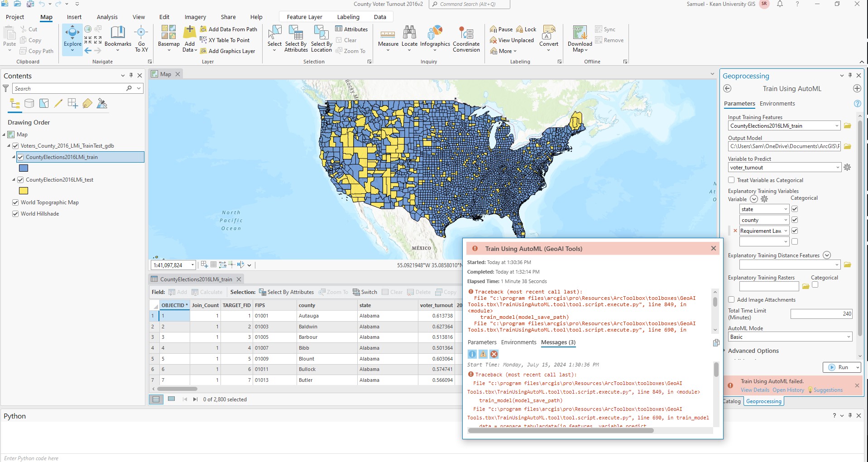Image resolution: width=868 pixels, height=462 pixels.
Task: Uncheck Categorical for the state variable
Action: click(x=795, y=209)
